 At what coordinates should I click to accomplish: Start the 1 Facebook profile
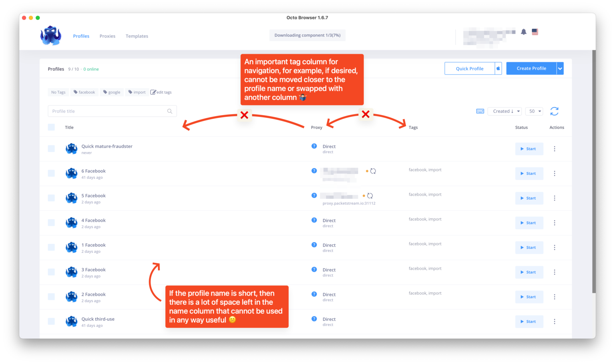pos(529,248)
